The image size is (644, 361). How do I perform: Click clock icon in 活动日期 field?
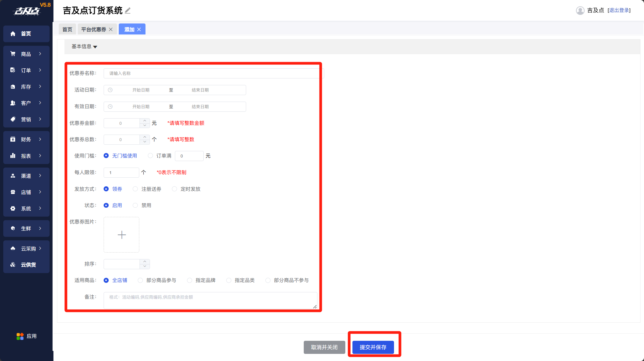[x=110, y=90]
